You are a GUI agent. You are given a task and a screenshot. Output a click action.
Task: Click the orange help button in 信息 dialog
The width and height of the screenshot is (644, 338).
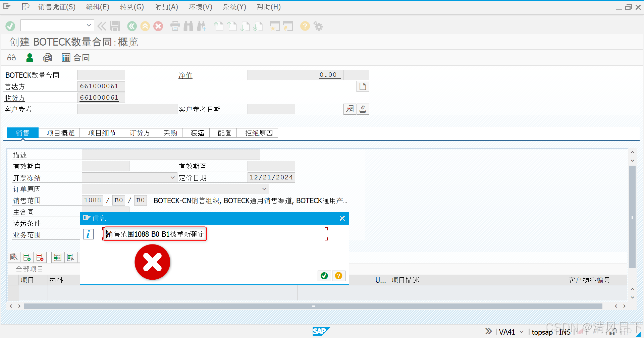[x=339, y=276]
